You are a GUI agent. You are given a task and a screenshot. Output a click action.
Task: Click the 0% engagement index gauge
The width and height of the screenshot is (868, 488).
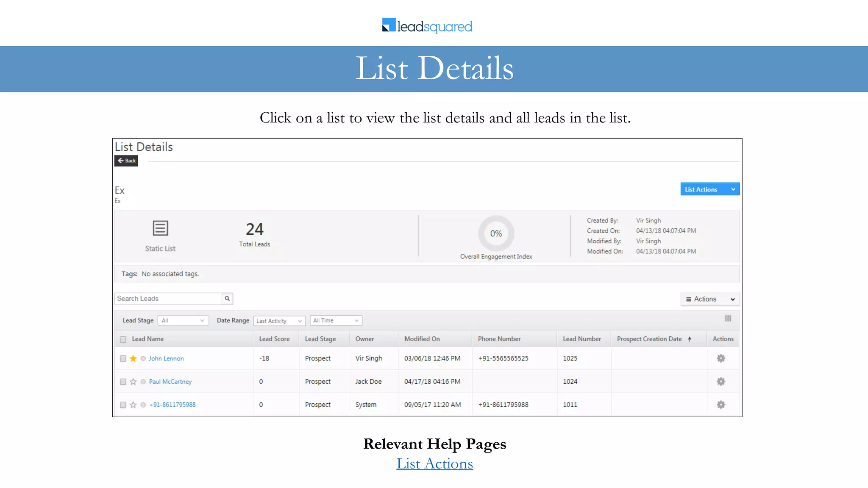click(496, 233)
